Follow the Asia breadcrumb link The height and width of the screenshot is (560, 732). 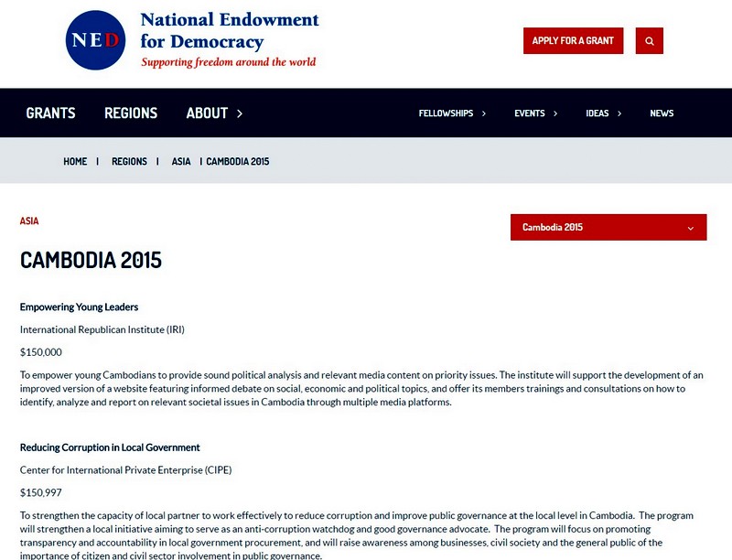[181, 161]
